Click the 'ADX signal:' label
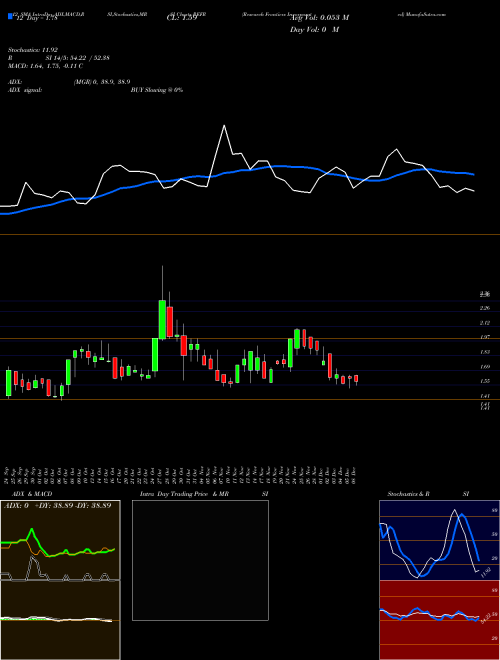This screenshot has width=500, height=660. 25,90
